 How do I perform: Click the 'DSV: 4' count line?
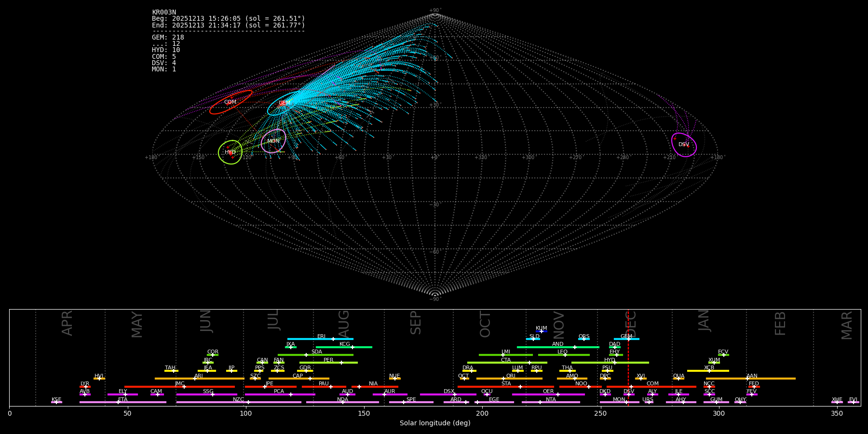tap(164, 63)
